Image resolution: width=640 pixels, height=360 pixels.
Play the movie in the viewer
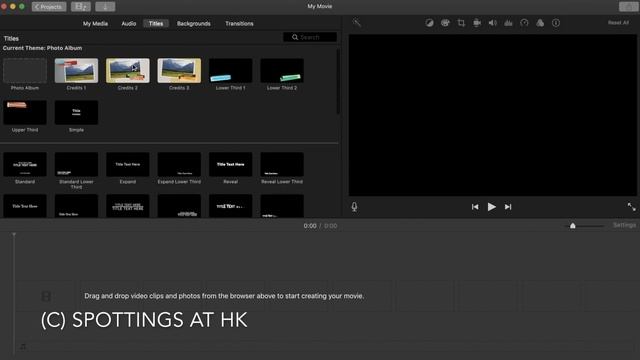pyautogui.click(x=492, y=207)
